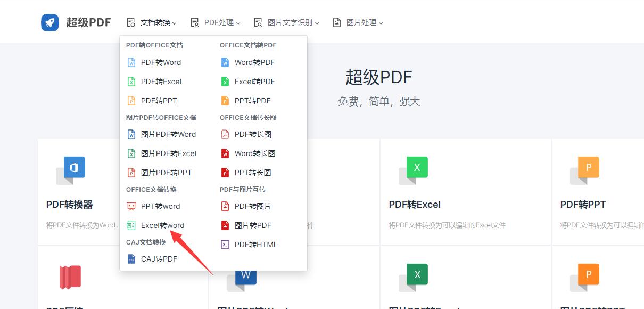Viewport: 644px width, 309px height.
Task: Click the PDF转OFFICE文档 section heading
Action: coord(154,45)
